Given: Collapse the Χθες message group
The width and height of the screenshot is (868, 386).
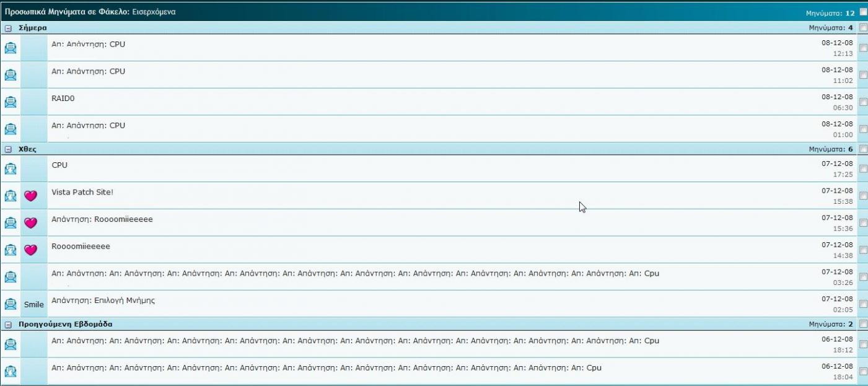Looking at the screenshot, I should tap(8, 150).
